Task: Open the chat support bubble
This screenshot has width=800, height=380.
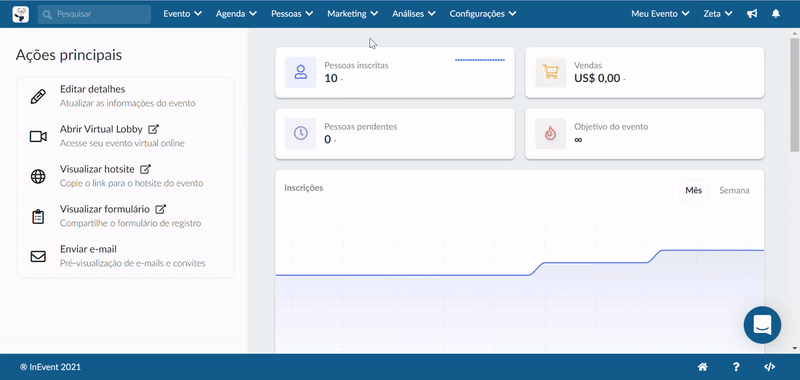Action: 762,325
